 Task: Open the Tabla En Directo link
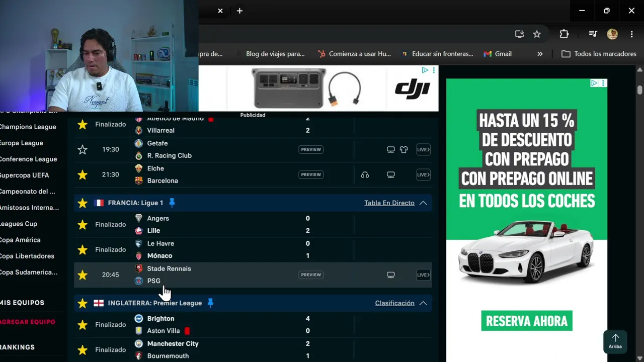[389, 203]
